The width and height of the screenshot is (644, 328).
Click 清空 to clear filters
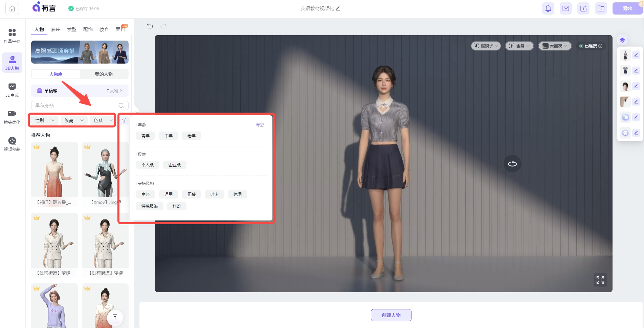pos(260,125)
